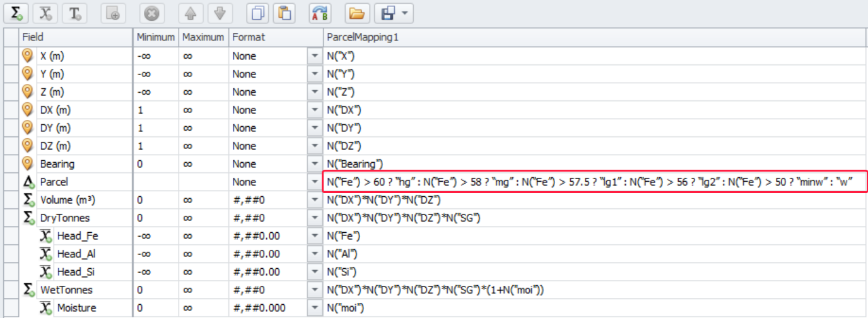Image resolution: width=868 pixels, height=318 pixels.
Task: Click the row header selector of Parcel row
Action: click(11, 182)
